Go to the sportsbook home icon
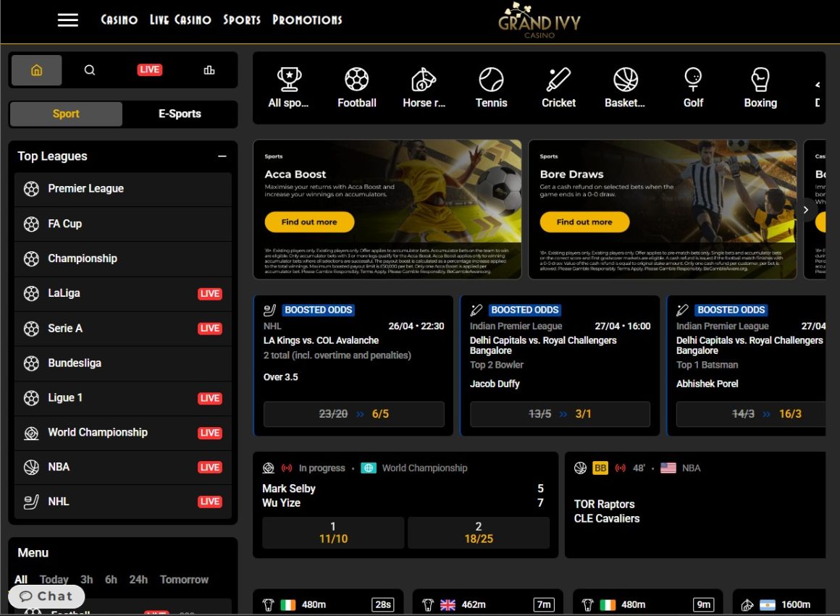The image size is (840, 616). pos(36,70)
